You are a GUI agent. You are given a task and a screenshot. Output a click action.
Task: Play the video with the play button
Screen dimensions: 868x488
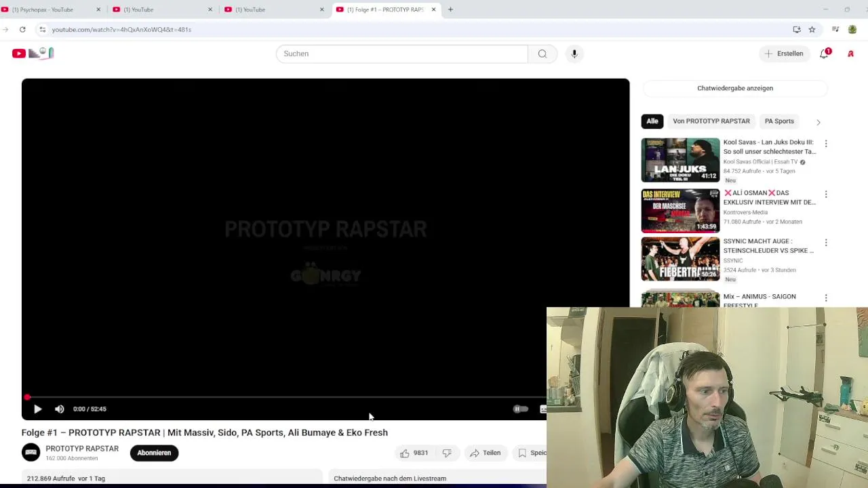coord(37,409)
